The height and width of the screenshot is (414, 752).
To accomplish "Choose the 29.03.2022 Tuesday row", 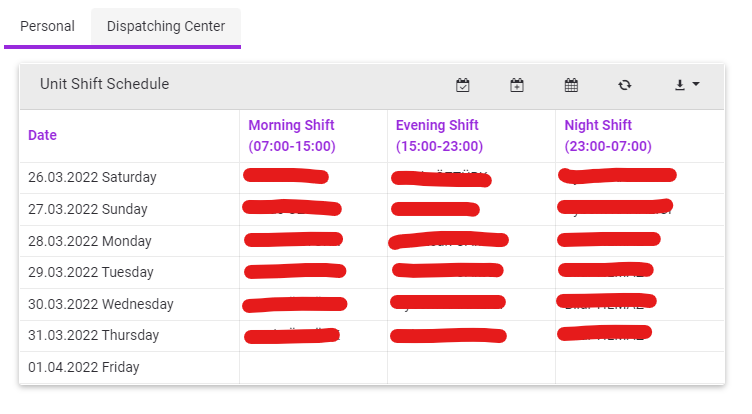I will click(90, 272).
